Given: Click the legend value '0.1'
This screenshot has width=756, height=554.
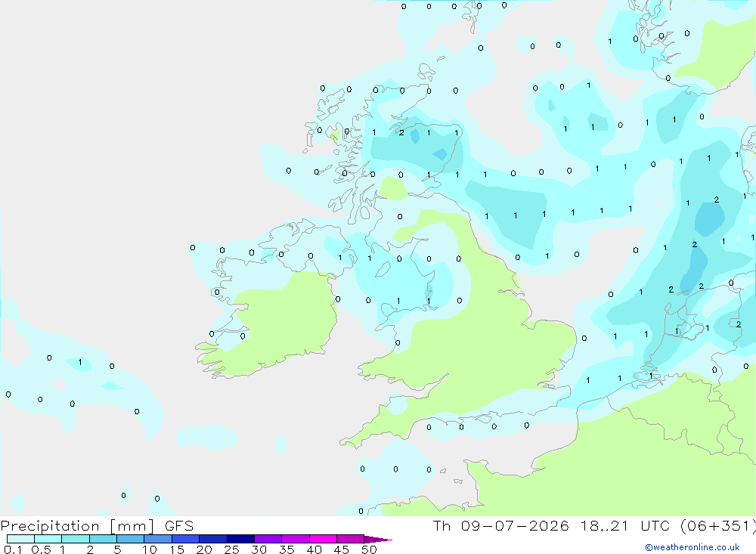Looking at the screenshot, I should (x=13, y=549).
